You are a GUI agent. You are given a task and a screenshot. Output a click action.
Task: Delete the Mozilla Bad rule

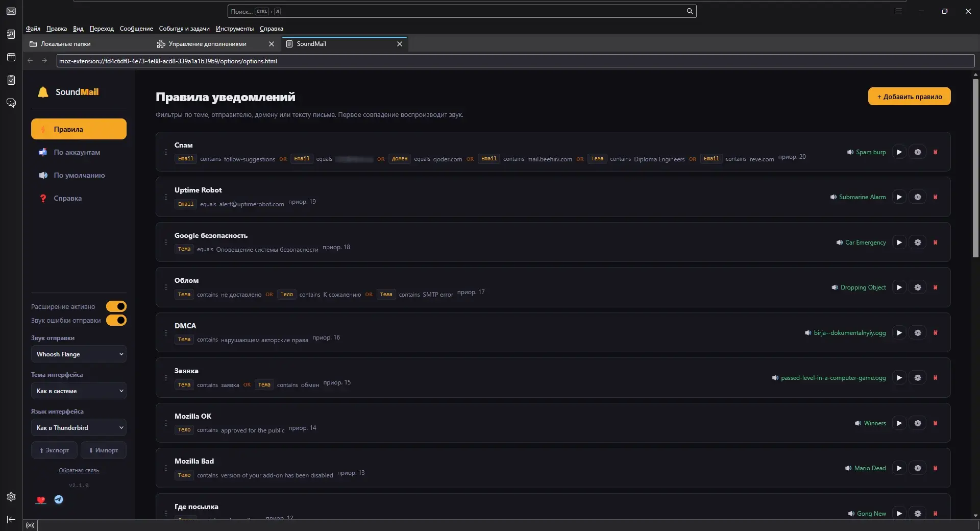coord(935,468)
